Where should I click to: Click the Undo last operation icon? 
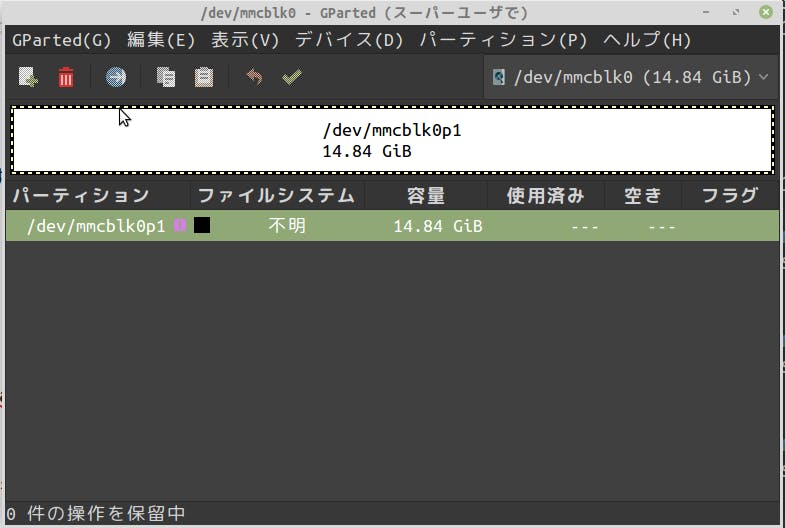coord(254,77)
